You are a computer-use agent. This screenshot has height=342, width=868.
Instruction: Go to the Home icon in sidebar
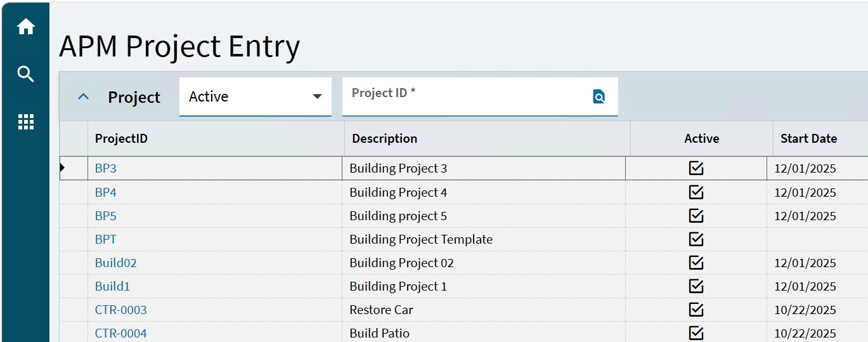(26, 27)
